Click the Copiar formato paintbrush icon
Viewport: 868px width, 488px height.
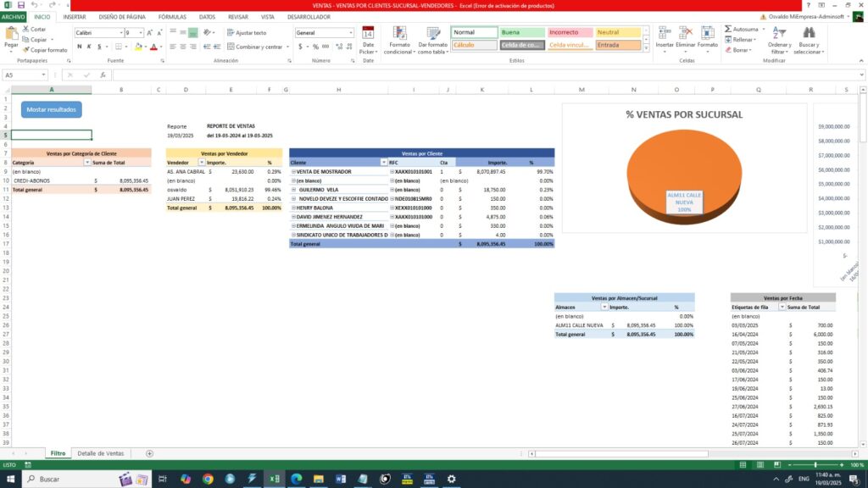click(25, 50)
